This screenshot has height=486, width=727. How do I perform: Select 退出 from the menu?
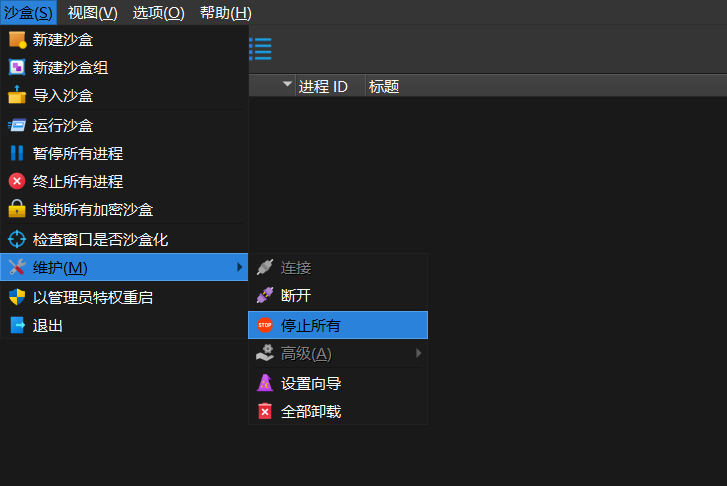click(124, 326)
